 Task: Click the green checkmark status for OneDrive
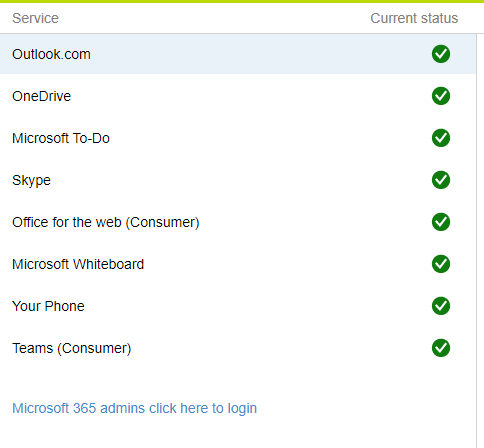(441, 96)
